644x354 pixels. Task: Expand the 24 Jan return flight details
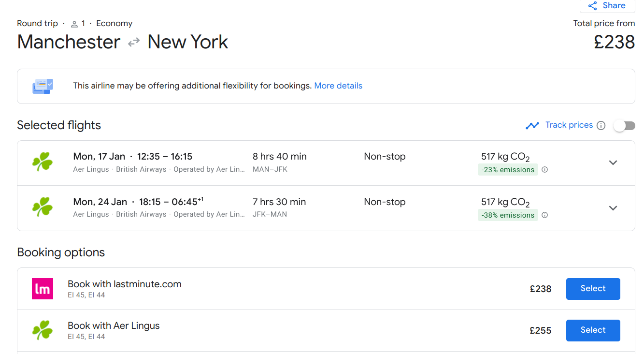click(613, 208)
